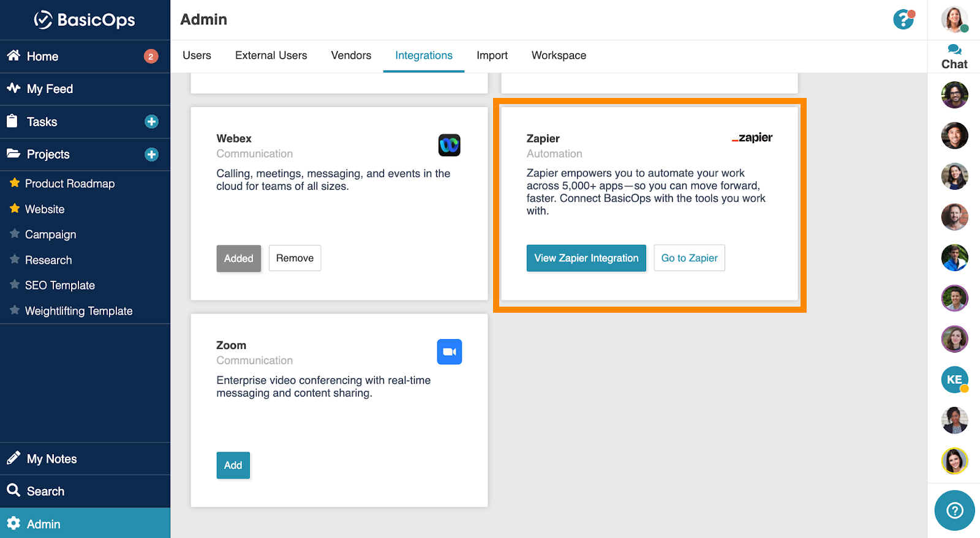The image size is (980, 538).
Task: Open the Campaign project
Action: click(51, 234)
